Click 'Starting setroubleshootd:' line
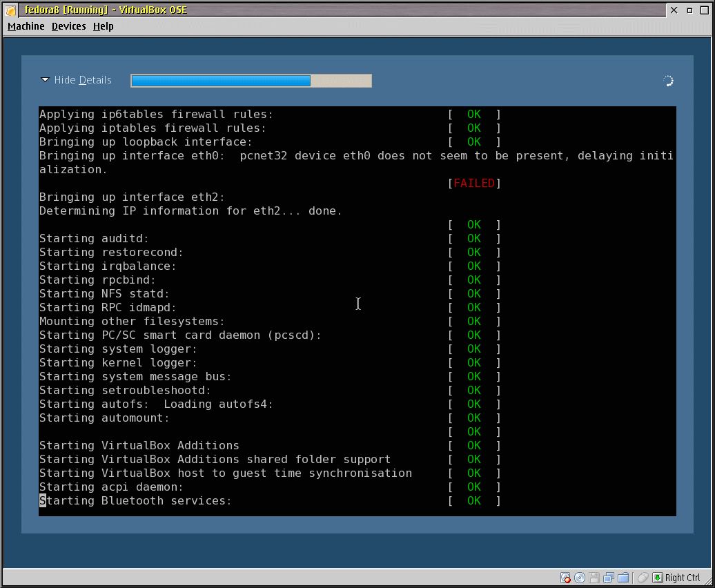Screen dimensions: 715x588 click(x=125, y=391)
